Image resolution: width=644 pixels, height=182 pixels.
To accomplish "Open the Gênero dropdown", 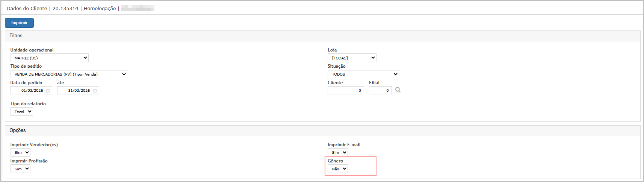I will pyautogui.click(x=337, y=169).
